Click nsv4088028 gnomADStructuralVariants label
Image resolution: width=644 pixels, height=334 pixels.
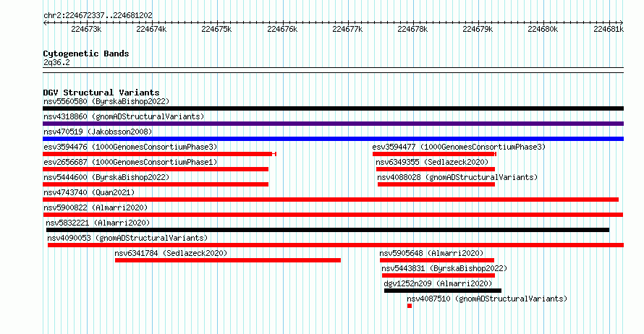[457, 177]
